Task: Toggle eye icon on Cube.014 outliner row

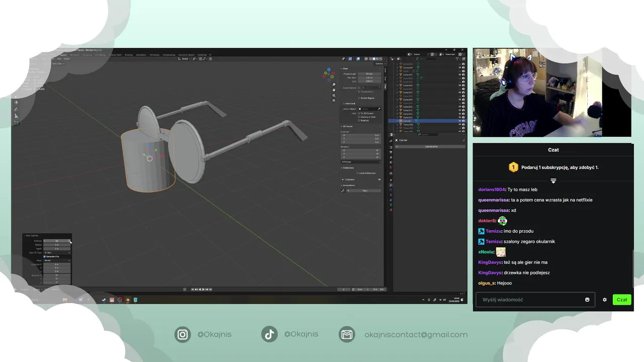Action: 460,117
